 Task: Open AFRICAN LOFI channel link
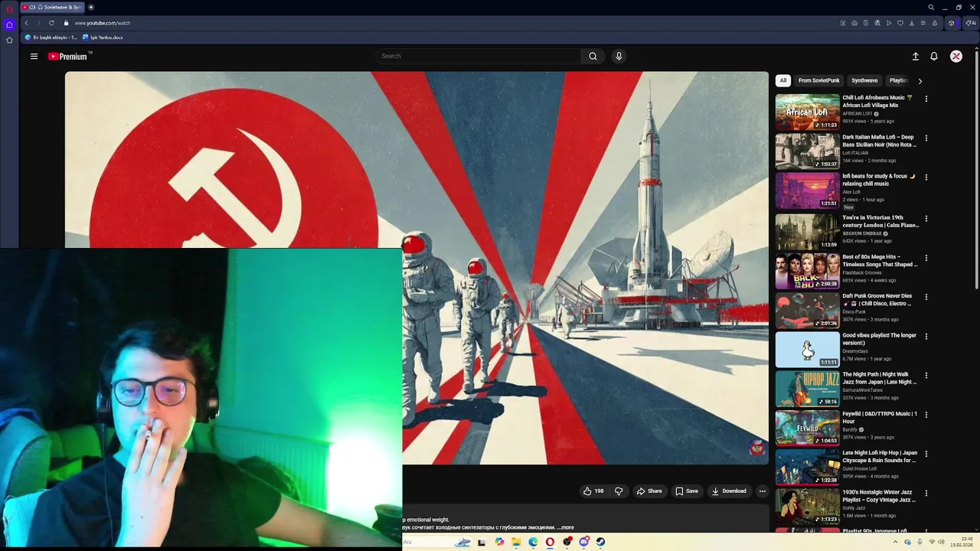click(x=857, y=113)
